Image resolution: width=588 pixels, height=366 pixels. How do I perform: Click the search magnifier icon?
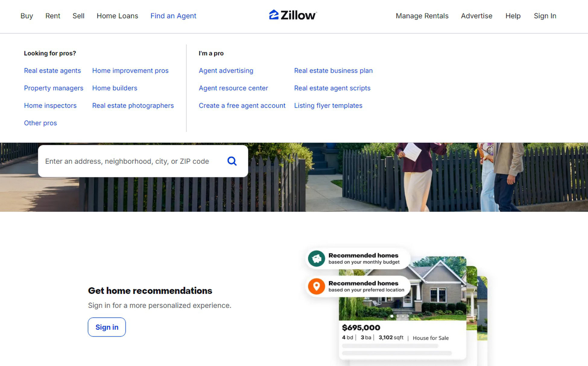(x=232, y=161)
